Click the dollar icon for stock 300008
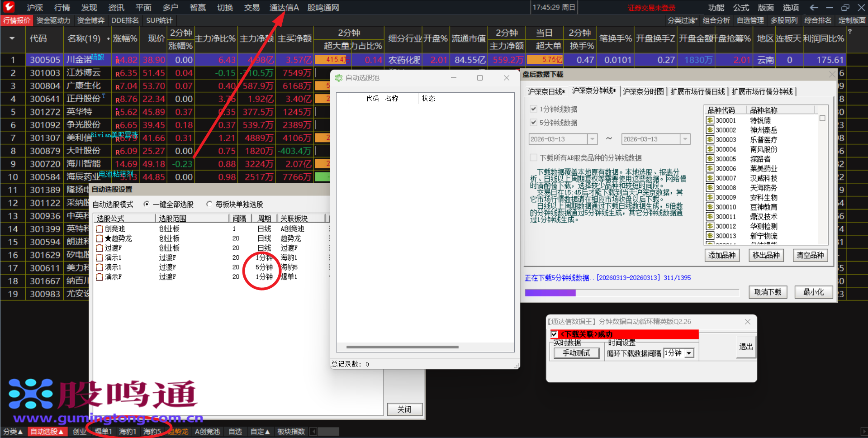 pyautogui.click(x=710, y=188)
